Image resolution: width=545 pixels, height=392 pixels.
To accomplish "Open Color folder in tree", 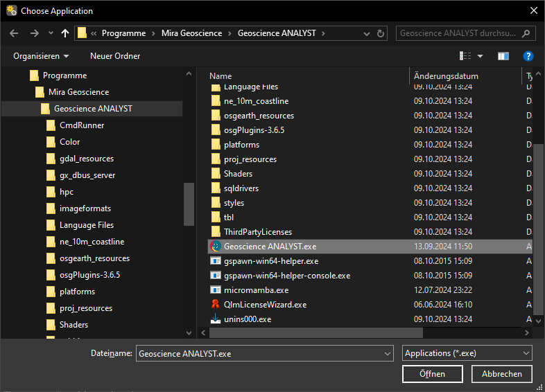I will point(69,142).
